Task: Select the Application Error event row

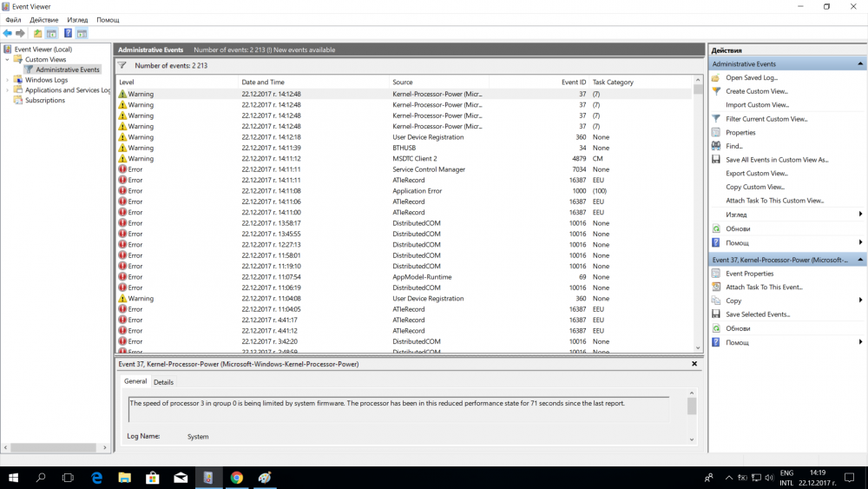Action: (x=404, y=191)
